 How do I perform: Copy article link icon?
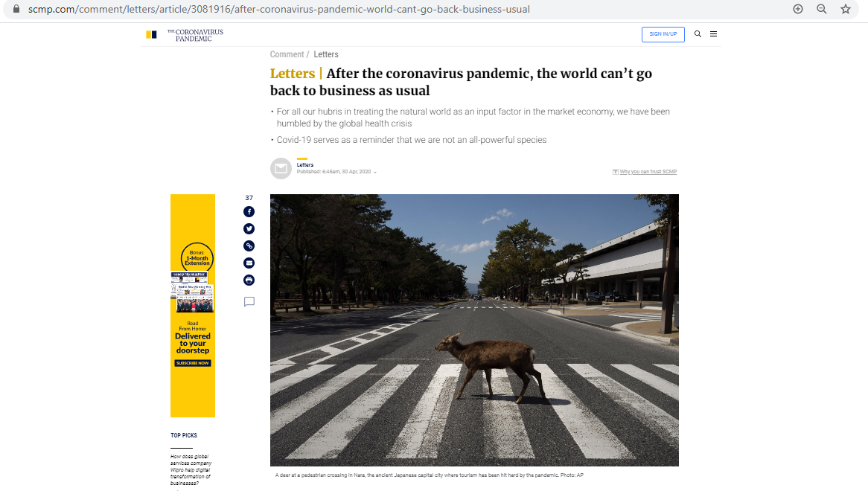click(x=249, y=246)
